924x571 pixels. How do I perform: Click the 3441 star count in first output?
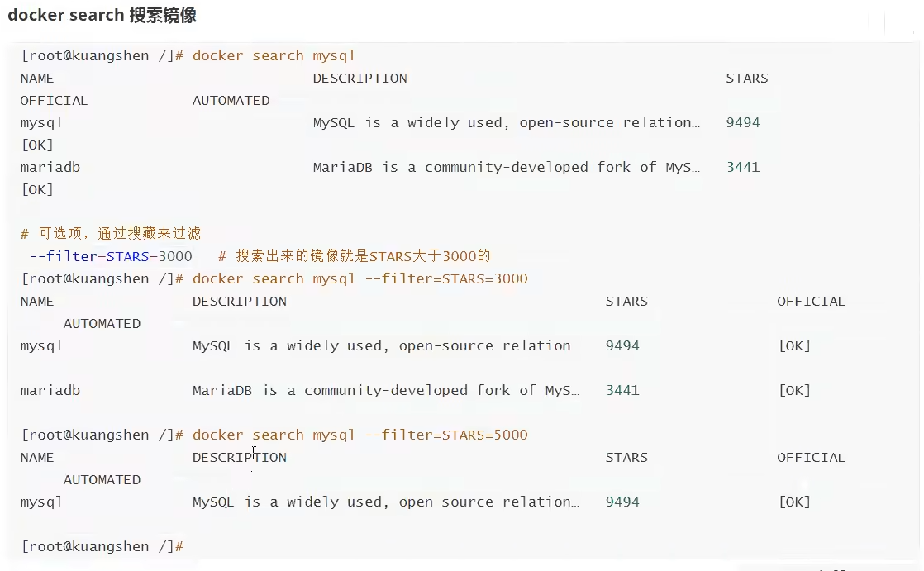click(742, 167)
